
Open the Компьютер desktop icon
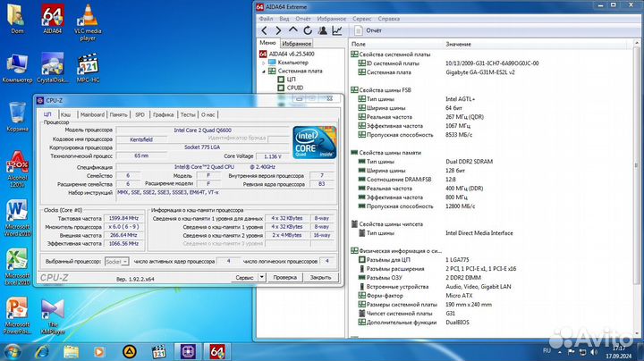pyautogui.click(x=17, y=68)
